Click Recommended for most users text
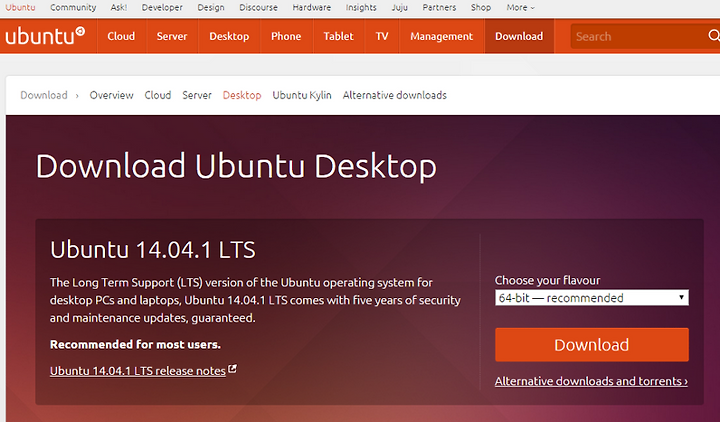 tap(135, 344)
